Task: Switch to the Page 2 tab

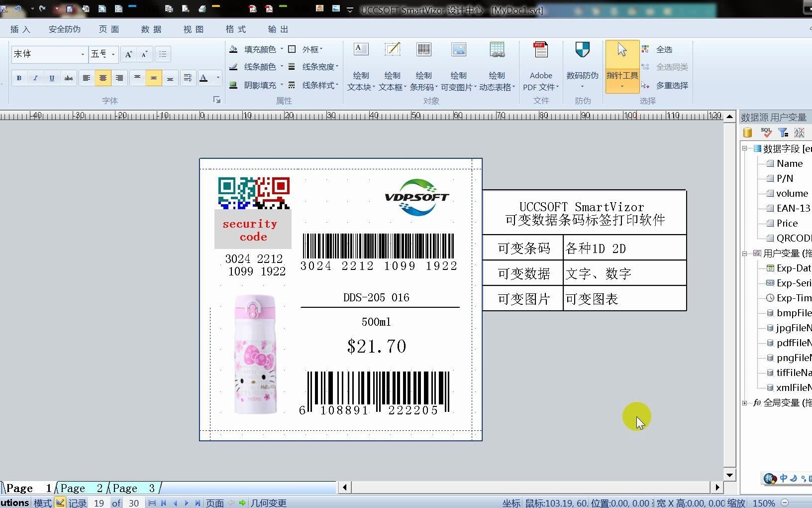Action: 82,488
